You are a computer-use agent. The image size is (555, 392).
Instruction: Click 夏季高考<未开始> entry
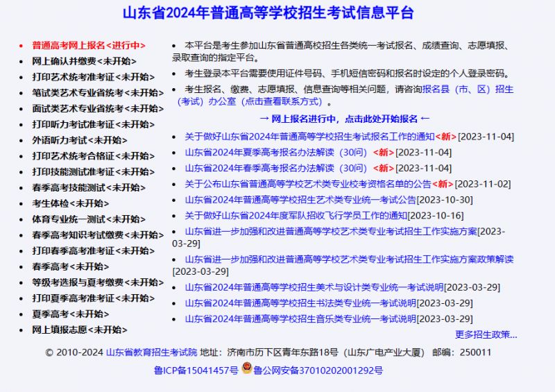(x=70, y=314)
